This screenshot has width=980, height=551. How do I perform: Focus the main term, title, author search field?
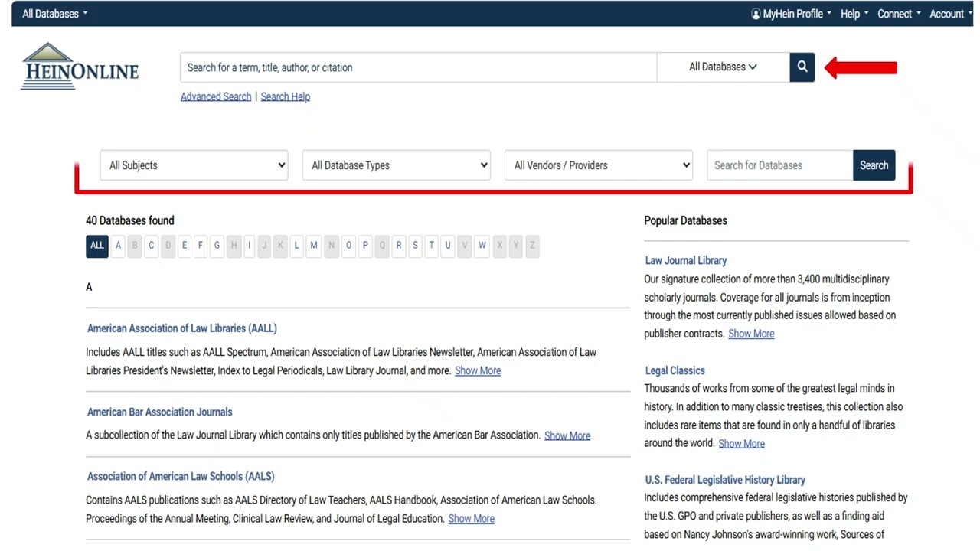418,67
